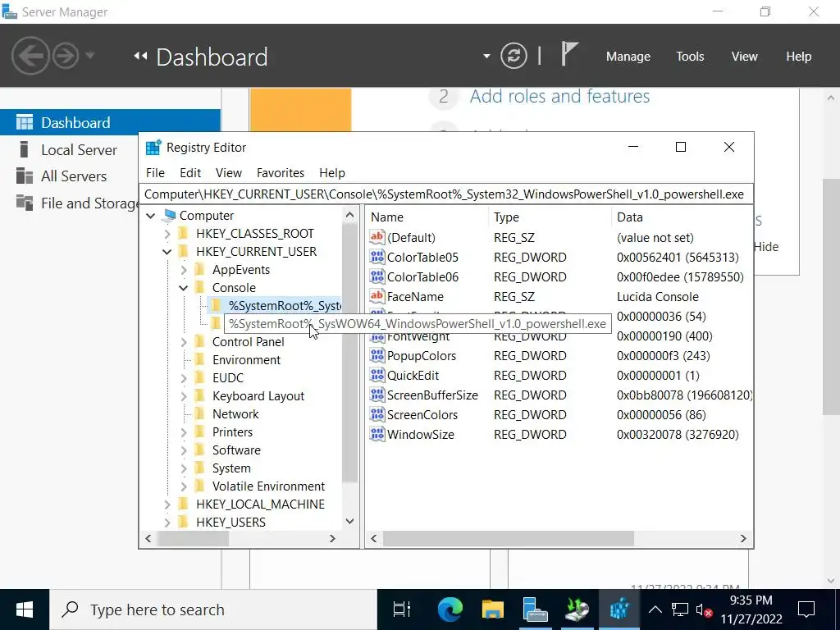This screenshot has width=840, height=630.
Task: Select the Volatile Environment key
Action: 268,486
